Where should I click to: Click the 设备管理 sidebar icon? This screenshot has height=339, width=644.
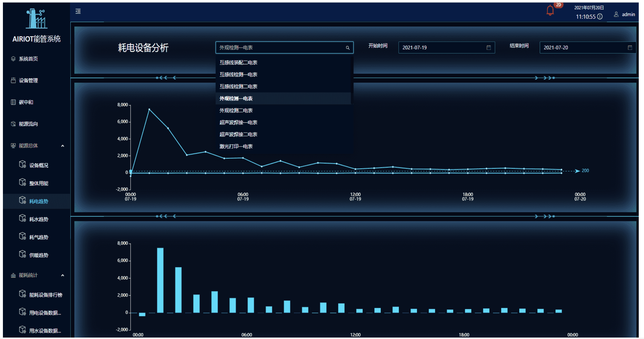[x=13, y=80]
